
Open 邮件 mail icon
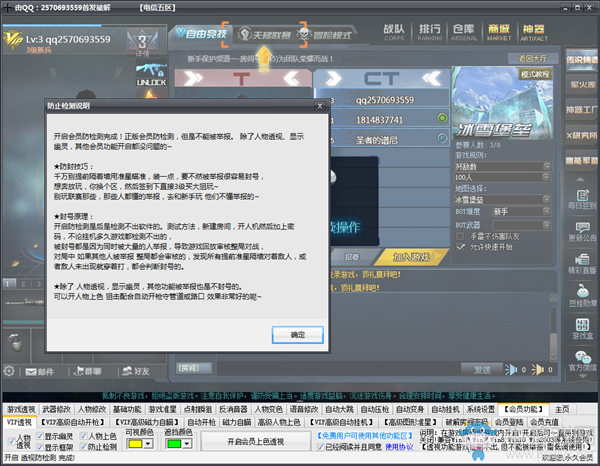[x=39, y=371]
